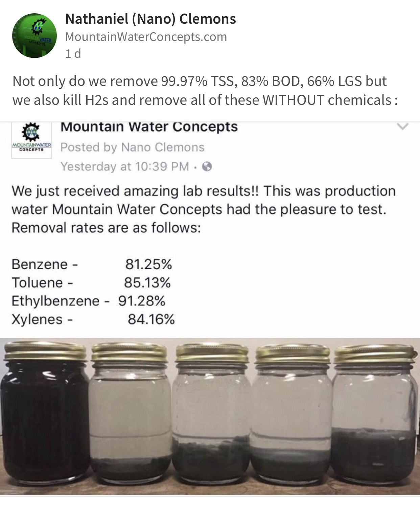This screenshot has height=505, width=420.
Task: Select the Ethylbenzene 91.28% line
Action: pyautogui.click(x=88, y=301)
